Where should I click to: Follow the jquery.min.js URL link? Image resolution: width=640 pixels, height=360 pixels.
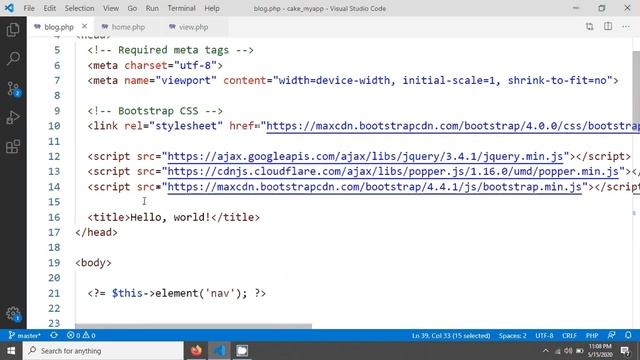point(365,156)
